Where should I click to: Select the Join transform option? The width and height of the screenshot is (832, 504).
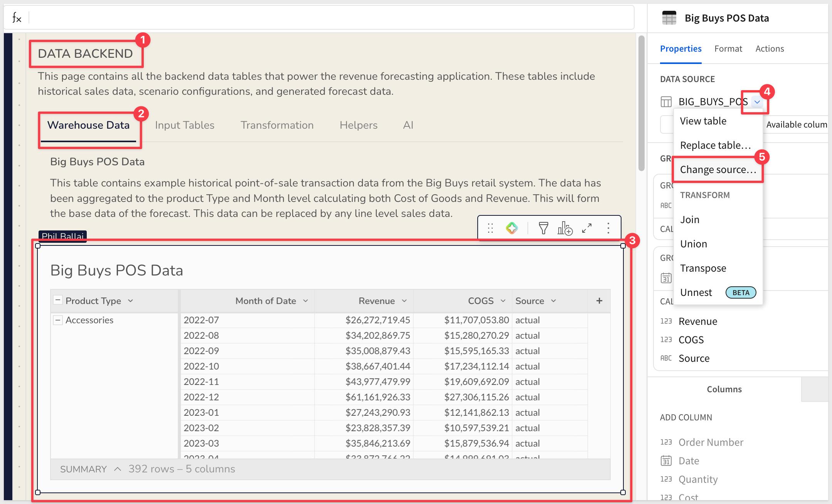[x=718, y=220]
